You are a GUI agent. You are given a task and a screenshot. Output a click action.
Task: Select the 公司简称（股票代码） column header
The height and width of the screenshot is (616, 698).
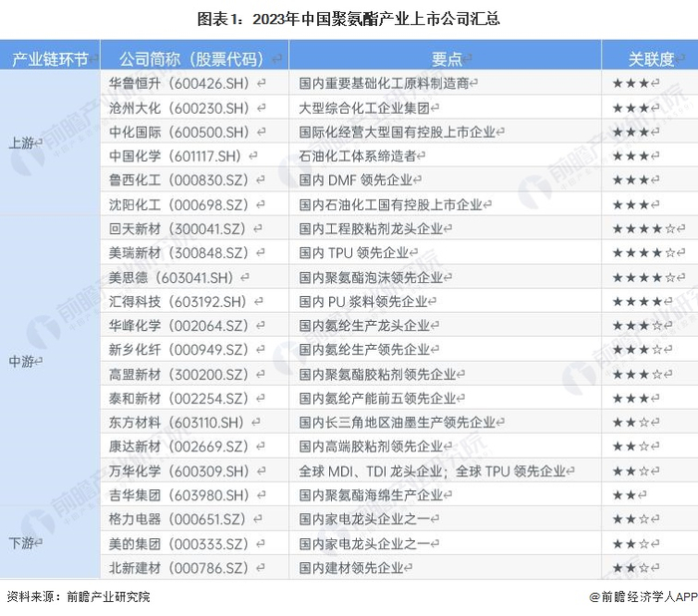tap(194, 55)
